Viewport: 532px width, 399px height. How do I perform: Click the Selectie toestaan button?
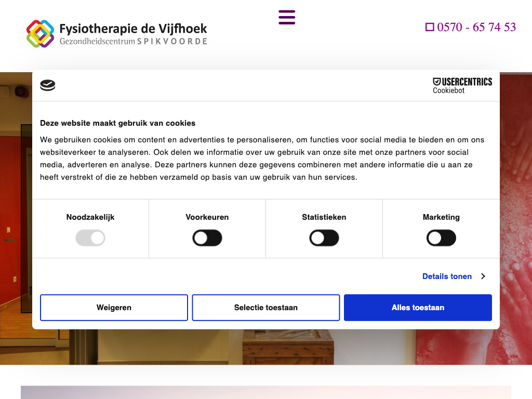pos(266,308)
